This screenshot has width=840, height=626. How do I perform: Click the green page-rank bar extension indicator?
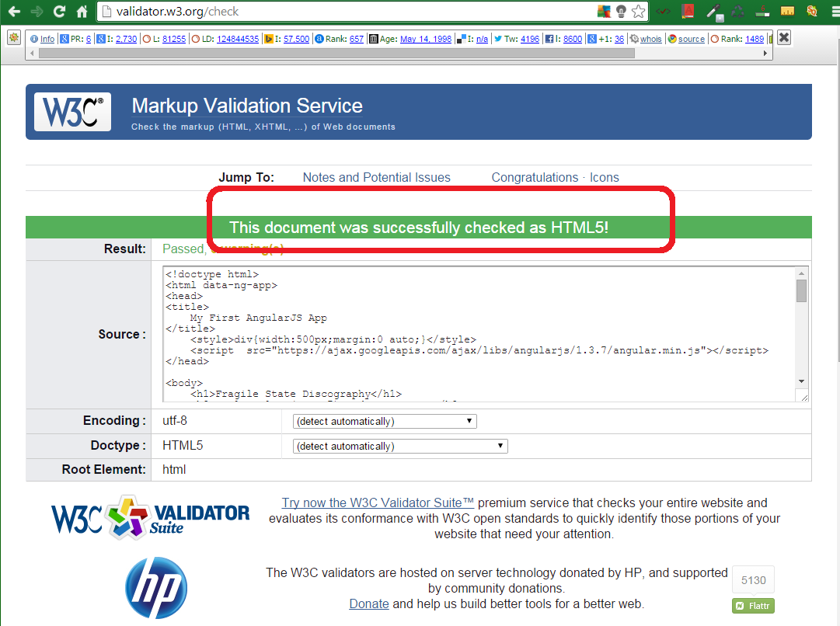(763, 12)
